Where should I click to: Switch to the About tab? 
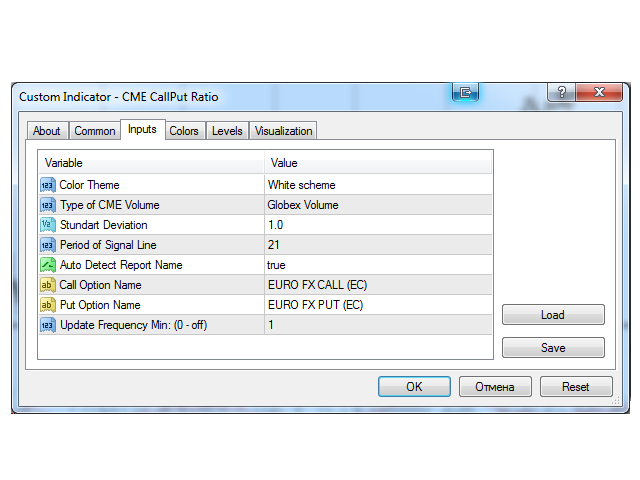click(x=47, y=131)
